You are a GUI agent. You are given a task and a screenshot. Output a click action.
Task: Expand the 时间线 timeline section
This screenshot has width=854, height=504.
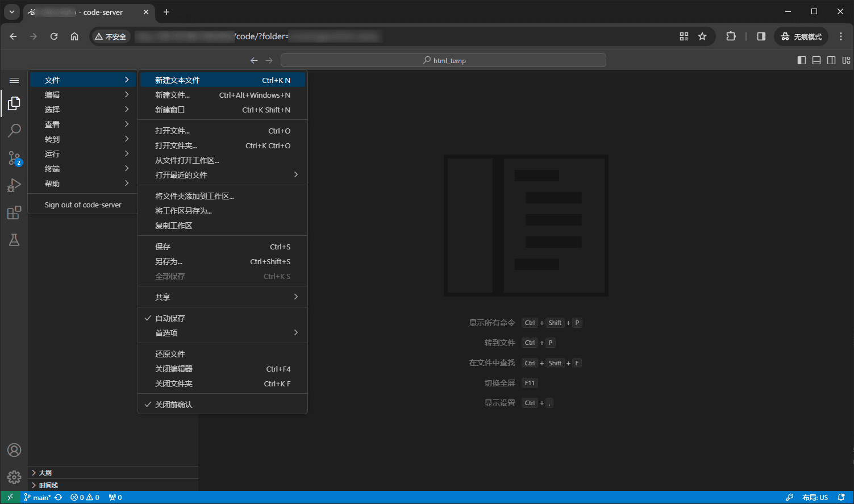click(113, 485)
